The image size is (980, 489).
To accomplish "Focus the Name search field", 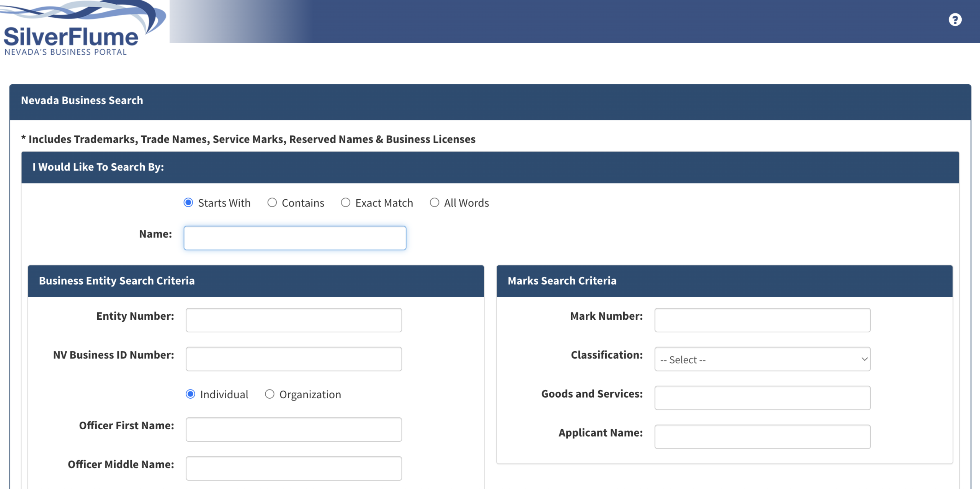I will tap(295, 238).
